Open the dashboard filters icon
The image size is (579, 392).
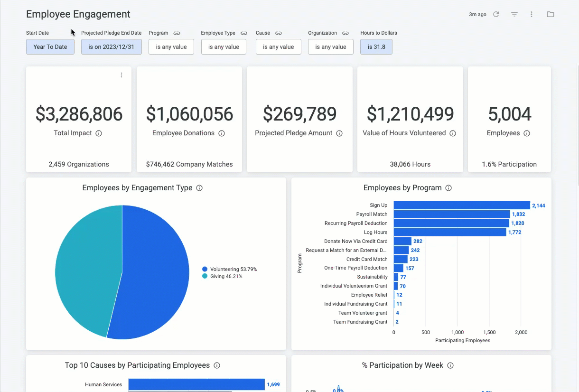pyautogui.click(x=514, y=14)
